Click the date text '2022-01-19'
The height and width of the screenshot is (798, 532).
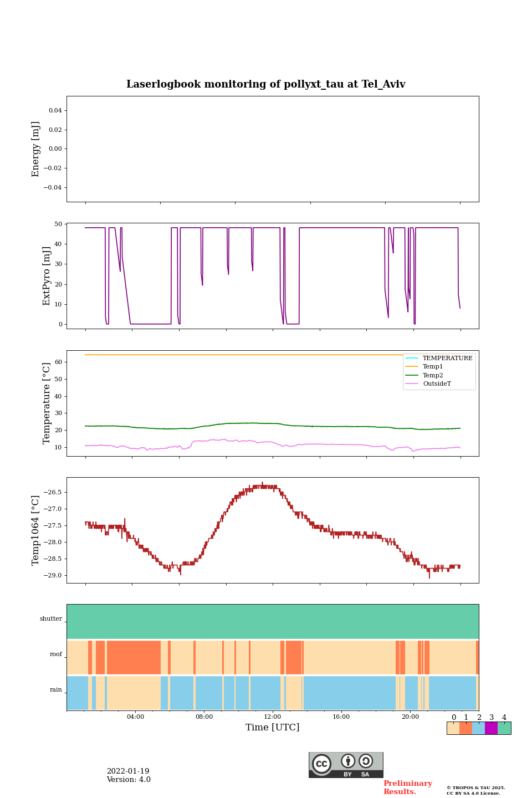pos(128,771)
